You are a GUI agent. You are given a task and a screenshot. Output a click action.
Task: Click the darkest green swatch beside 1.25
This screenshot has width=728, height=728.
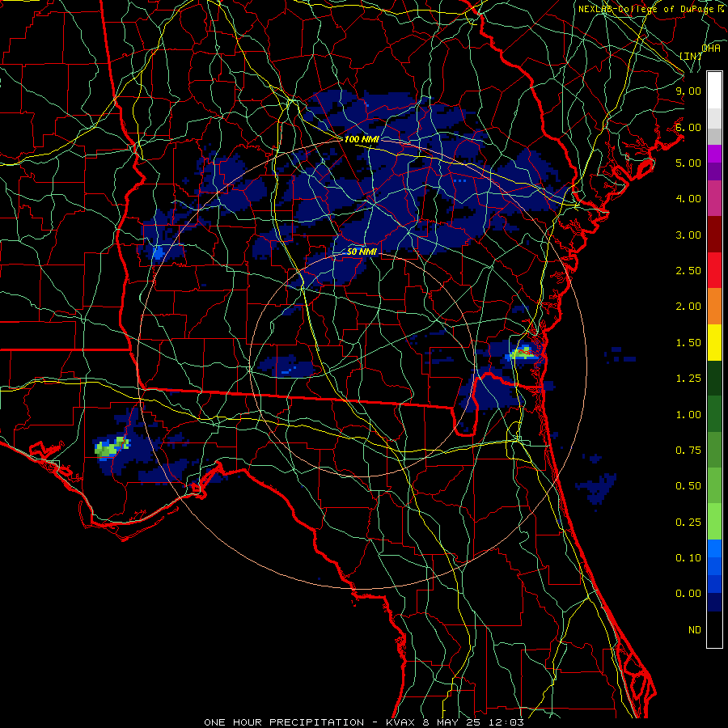tap(714, 379)
